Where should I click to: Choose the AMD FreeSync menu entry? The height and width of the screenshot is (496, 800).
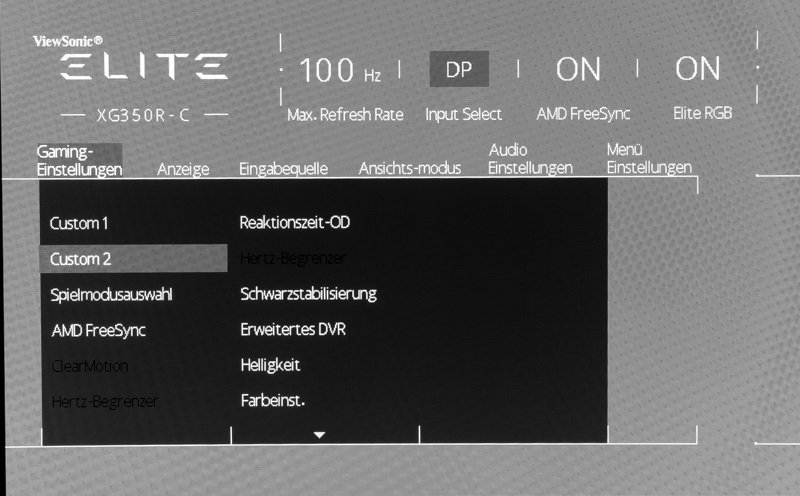click(x=98, y=330)
